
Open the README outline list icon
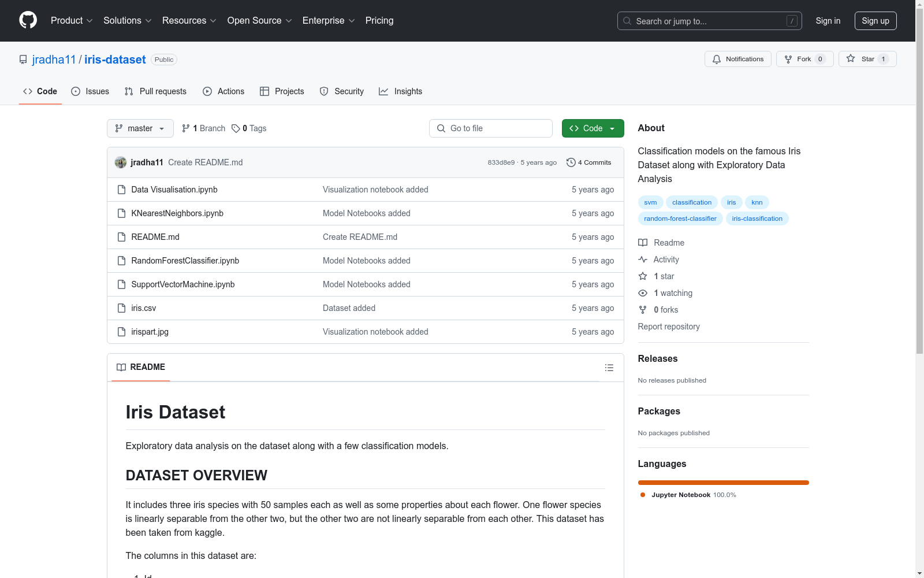tap(609, 368)
